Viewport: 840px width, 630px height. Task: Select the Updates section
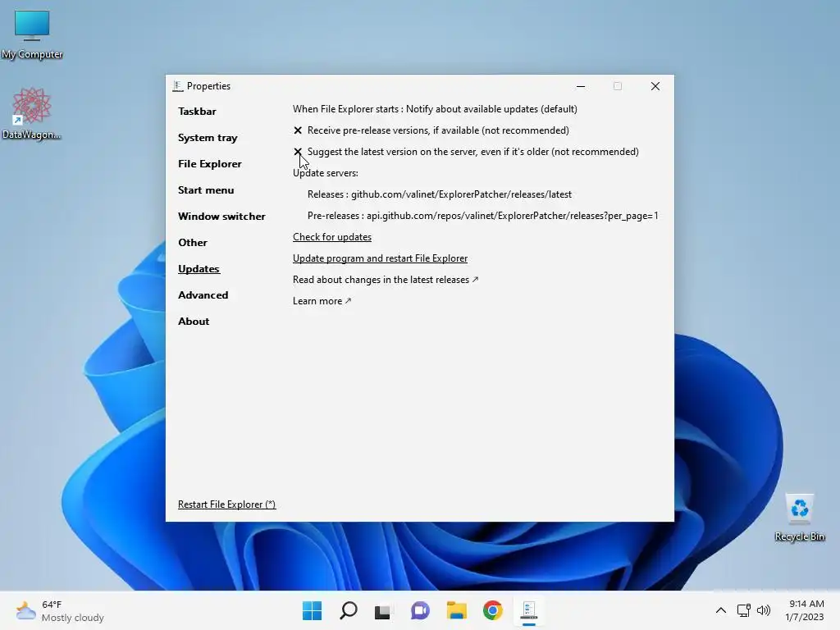click(199, 269)
